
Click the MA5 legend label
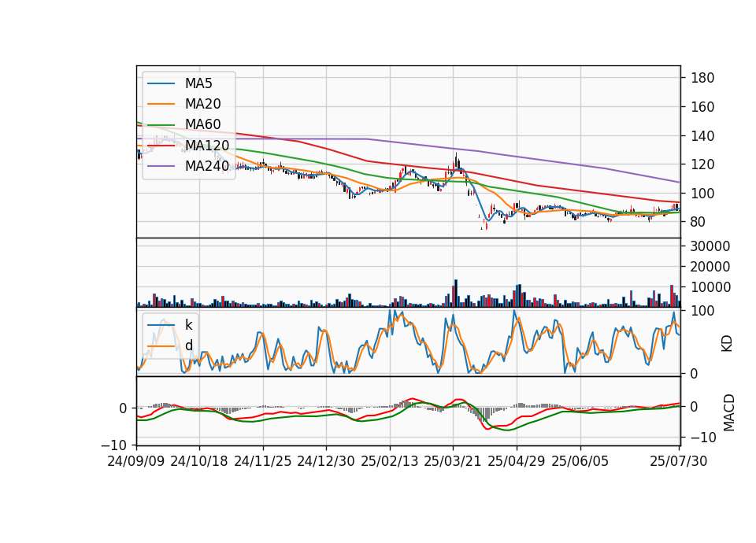pyautogui.click(x=198, y=83)
